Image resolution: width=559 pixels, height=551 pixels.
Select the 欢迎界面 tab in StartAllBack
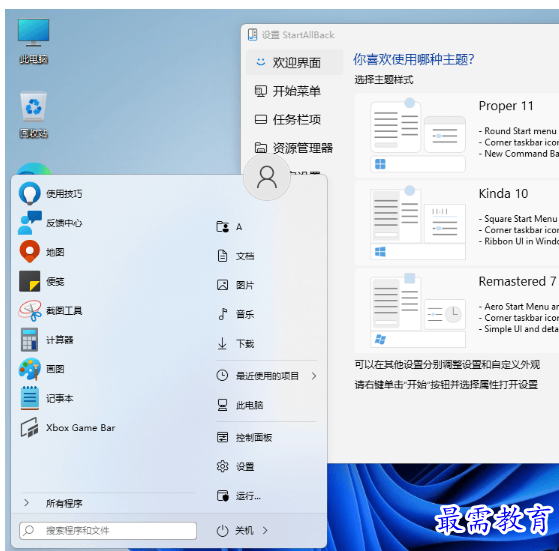pos(294,62)
